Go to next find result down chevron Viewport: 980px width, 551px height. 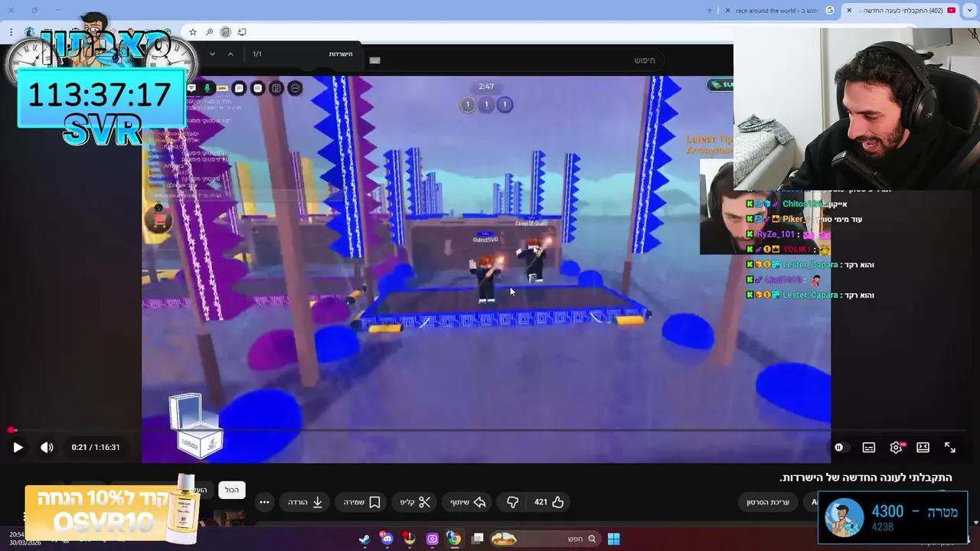(x=212, y=54)
